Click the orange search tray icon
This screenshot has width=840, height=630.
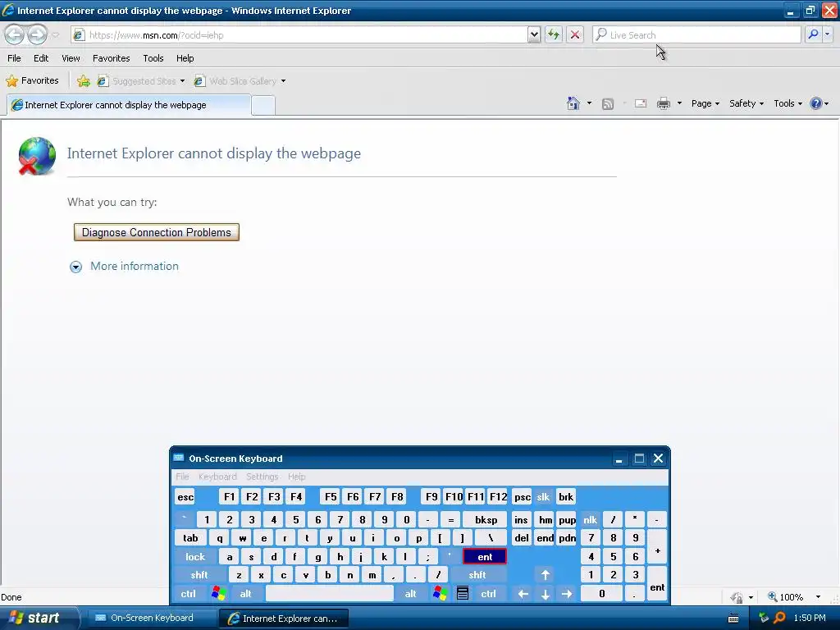coord(779,618)
